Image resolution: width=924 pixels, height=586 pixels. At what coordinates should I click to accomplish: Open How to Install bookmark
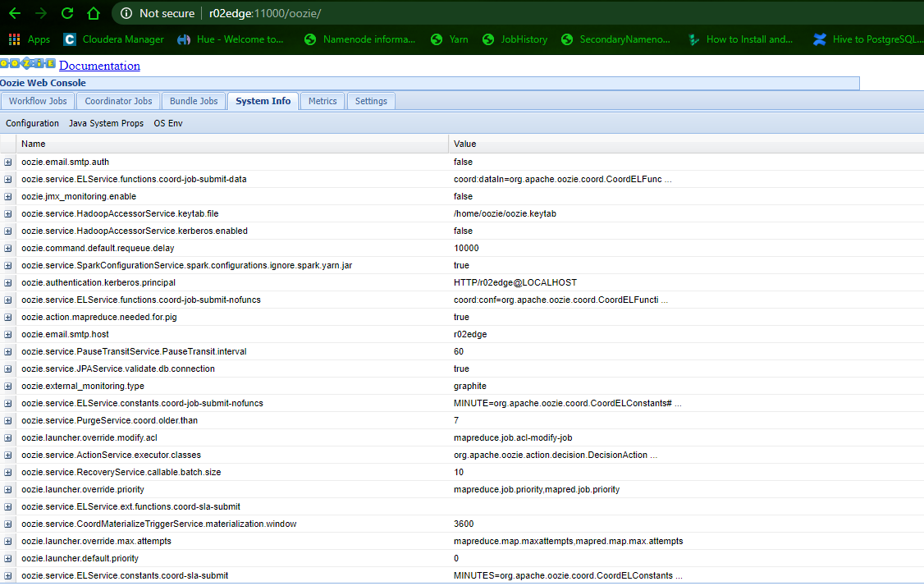[740, 39]
